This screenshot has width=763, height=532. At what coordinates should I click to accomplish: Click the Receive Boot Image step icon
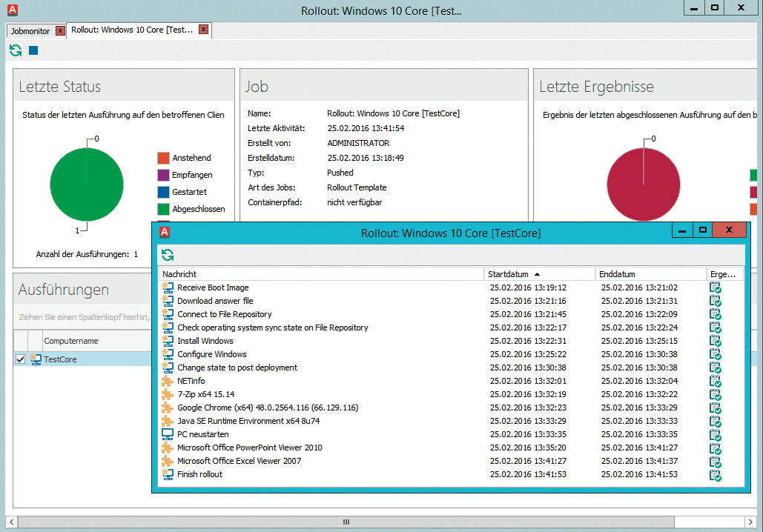pos(168,287)
